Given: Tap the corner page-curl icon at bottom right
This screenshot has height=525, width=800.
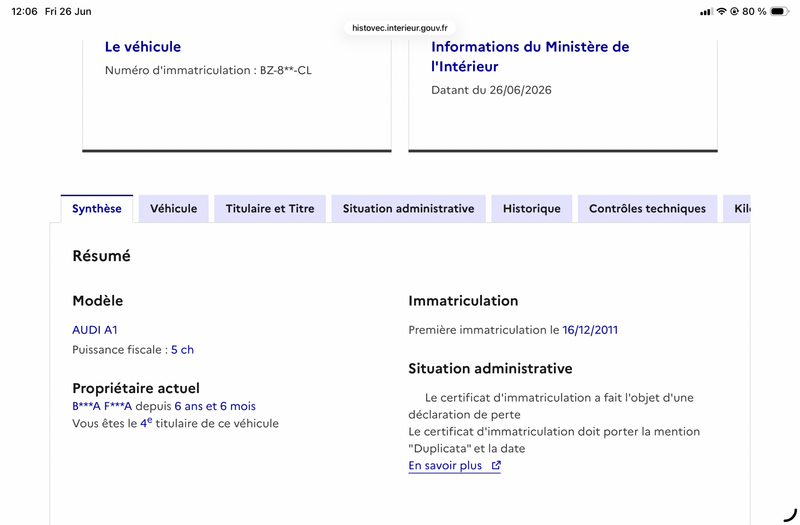Looking at the screenshot, I should pyautogui.click(x=790, y=515).
